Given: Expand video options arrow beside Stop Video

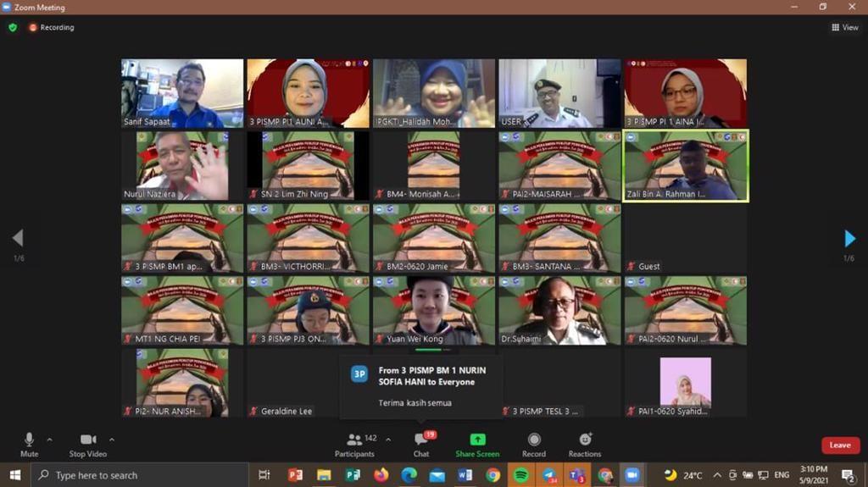Looking at the screenshot, I should 112,440.
